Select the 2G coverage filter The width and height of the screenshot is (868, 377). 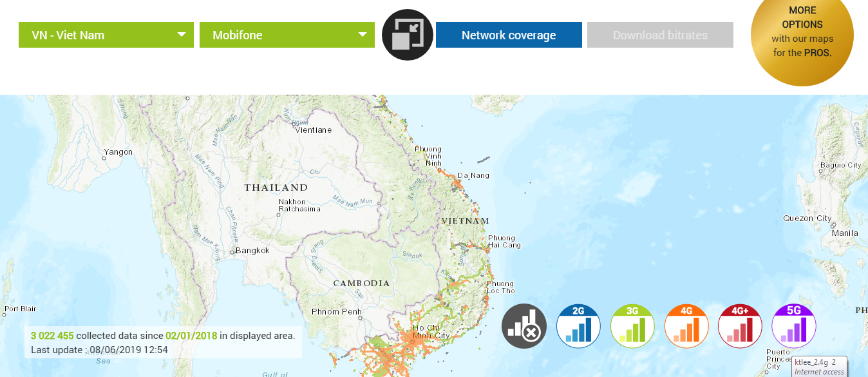[578, 326]
